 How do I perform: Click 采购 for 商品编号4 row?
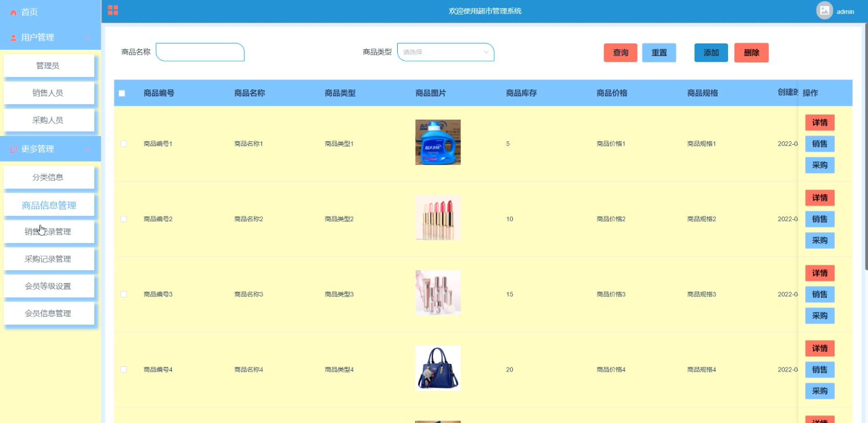tap(820, 391)
